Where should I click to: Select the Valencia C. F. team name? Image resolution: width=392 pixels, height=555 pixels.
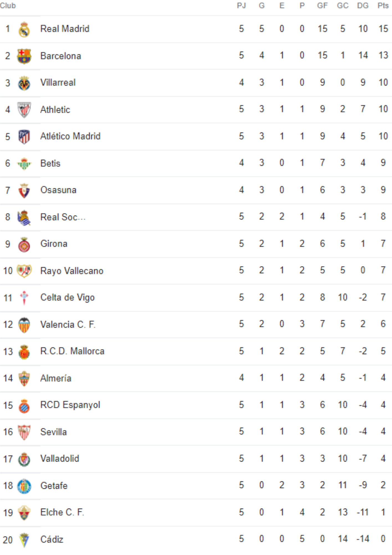coord(68,324)
